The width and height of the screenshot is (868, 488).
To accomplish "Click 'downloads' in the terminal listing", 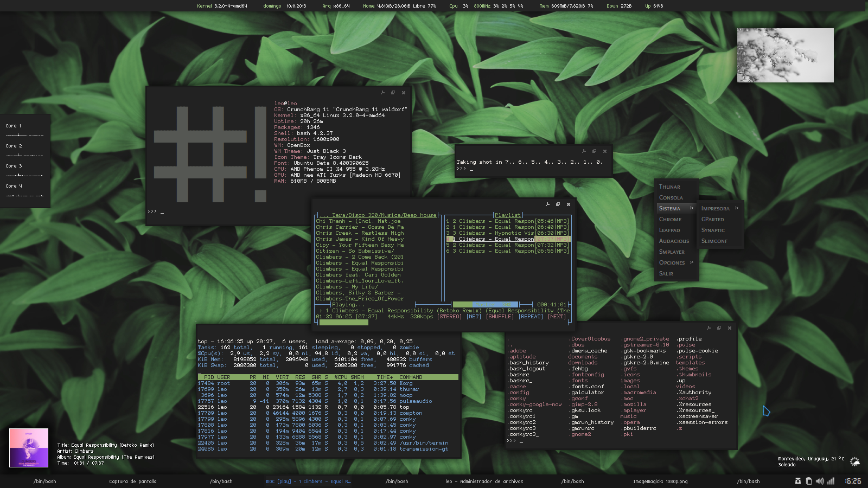I will click(583, 363).
